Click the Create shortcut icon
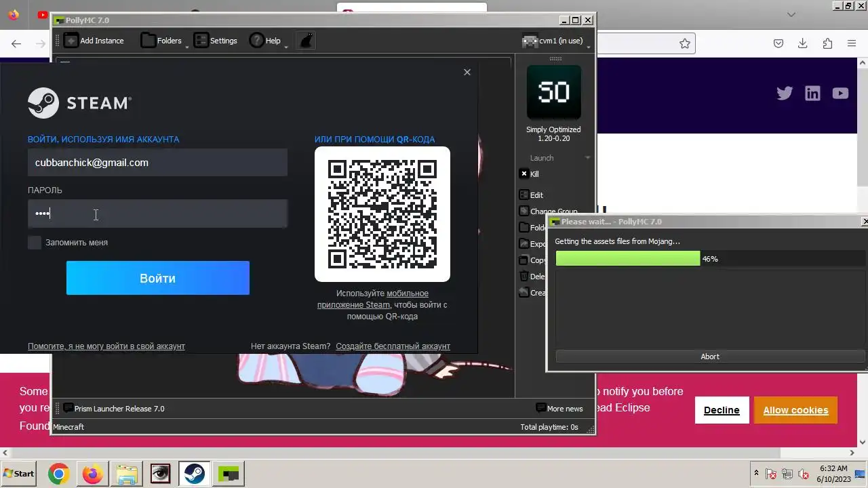 tap(524, 293)
